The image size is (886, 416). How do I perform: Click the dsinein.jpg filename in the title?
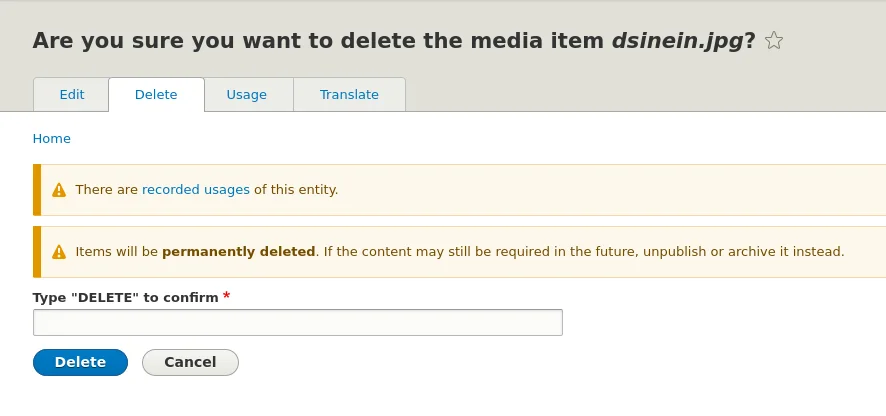pos(677,41)
